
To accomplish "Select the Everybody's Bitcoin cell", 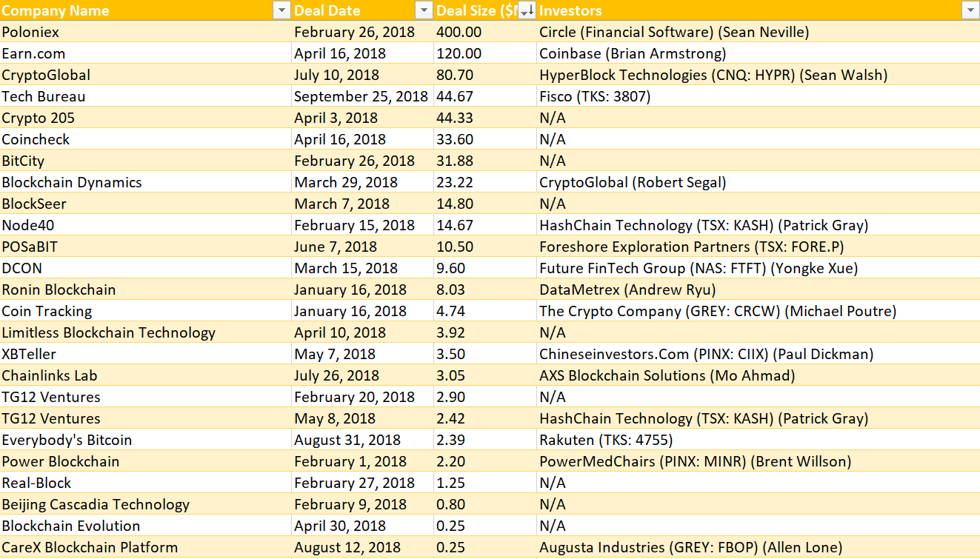I will [x=146, y=440].
